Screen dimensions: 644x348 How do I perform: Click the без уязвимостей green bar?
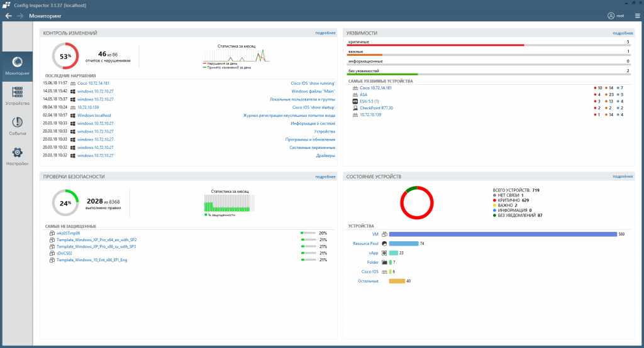[x=382, y=74]
